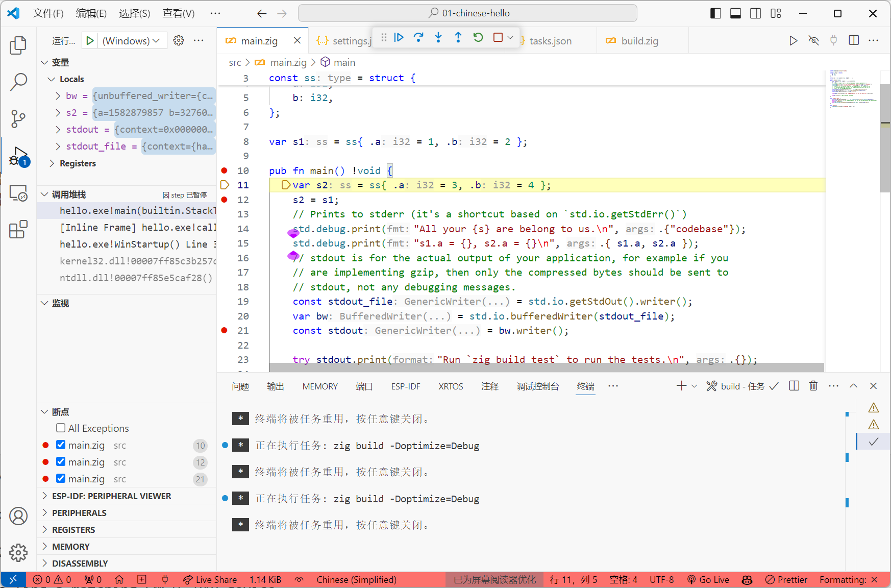Screen dimensions: 891x588
Task: Expand the ESP-IDF: PERIPHERAL VIEWER section
Action: pyautogui.click(x=111, y=496)
